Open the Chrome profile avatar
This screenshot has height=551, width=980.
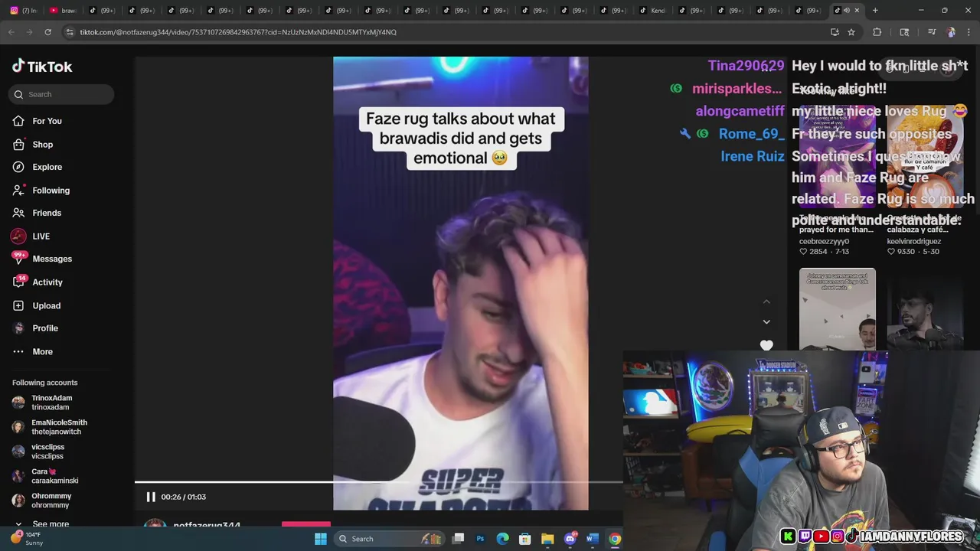951,32
